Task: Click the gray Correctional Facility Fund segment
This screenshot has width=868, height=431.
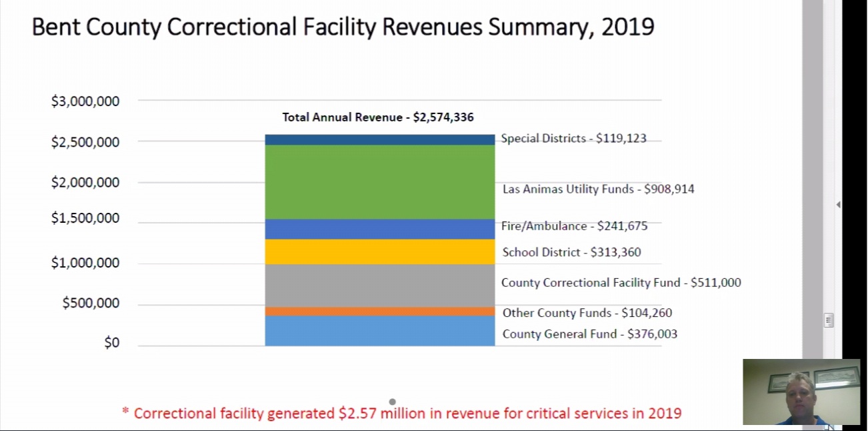Action: click(379, 285)
